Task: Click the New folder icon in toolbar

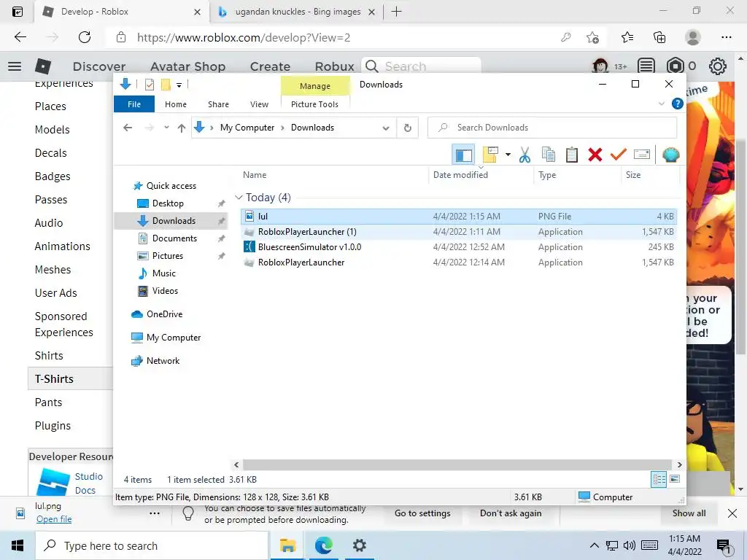Action: click(x=490, y=155)
